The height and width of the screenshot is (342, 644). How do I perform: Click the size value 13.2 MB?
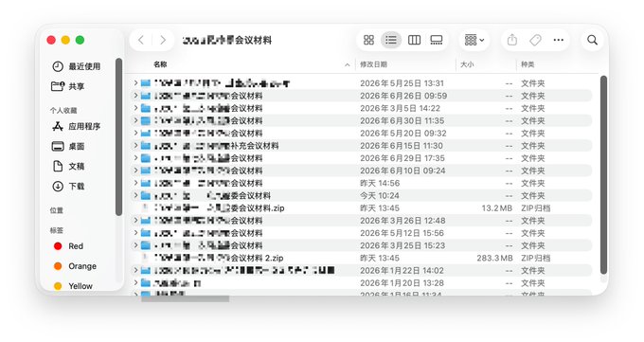point(497,208)
